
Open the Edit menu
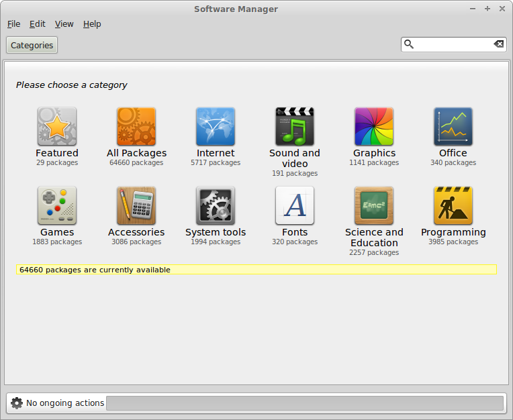(x=38, y=24)
